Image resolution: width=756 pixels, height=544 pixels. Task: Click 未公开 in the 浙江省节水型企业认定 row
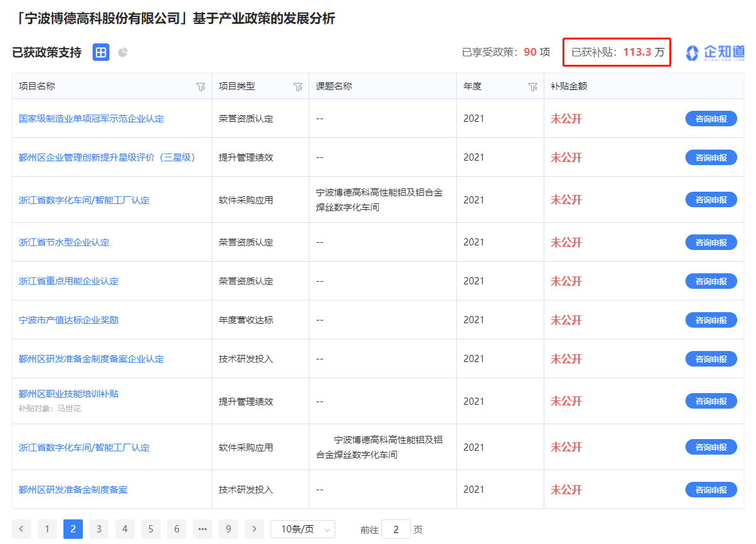click(566, 242)
